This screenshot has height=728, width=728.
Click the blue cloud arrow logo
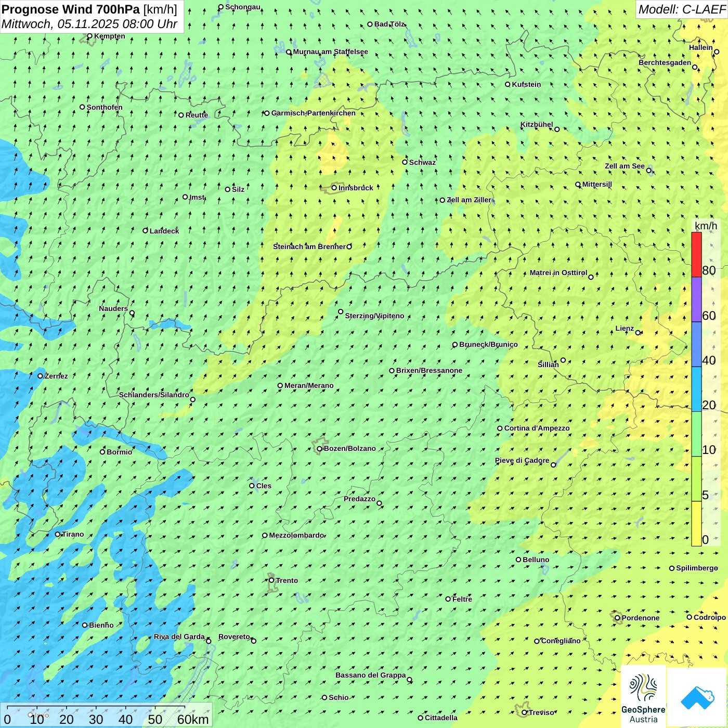coord(697,697)
